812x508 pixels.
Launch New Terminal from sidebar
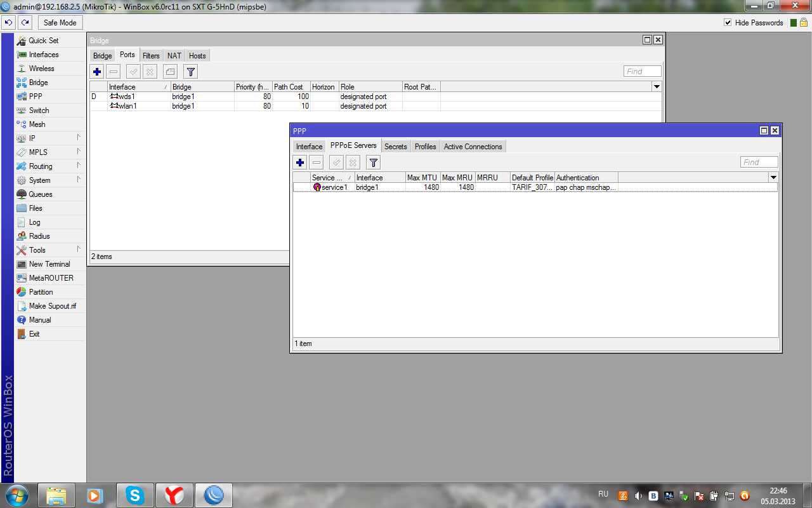(49, 264)
